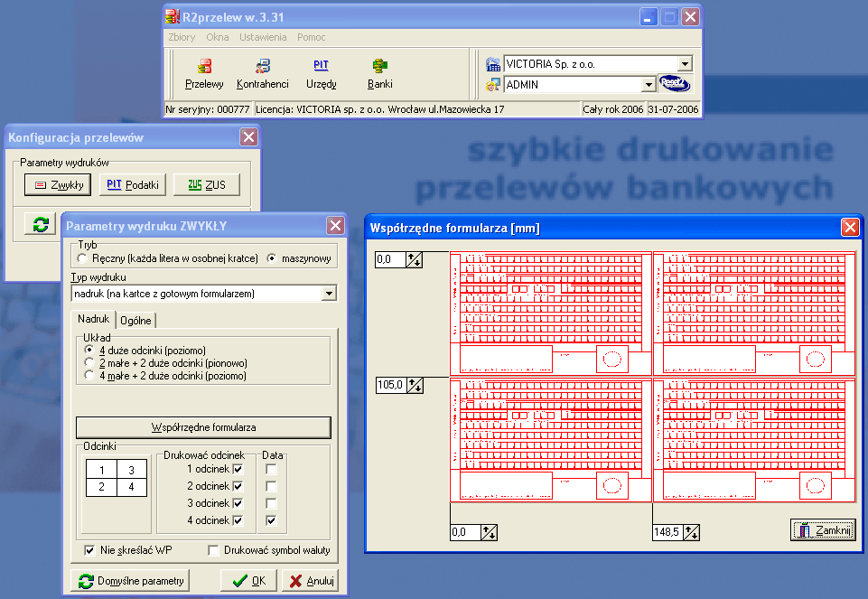Click the user icon beside ADMIN
This screenshot has height=599, width=868.
point(492,85)
